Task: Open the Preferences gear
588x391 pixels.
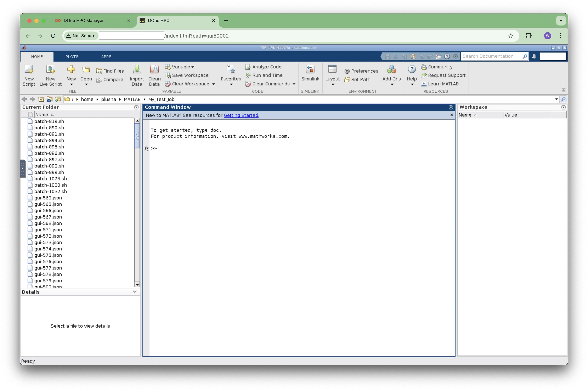Action: coord(347,71)
